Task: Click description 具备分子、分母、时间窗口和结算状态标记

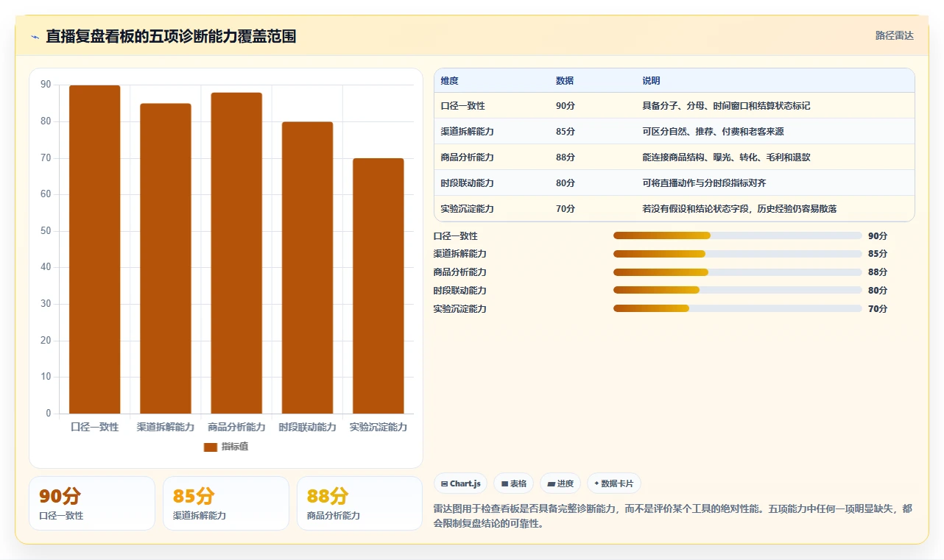Action: (x=726, y=106)
